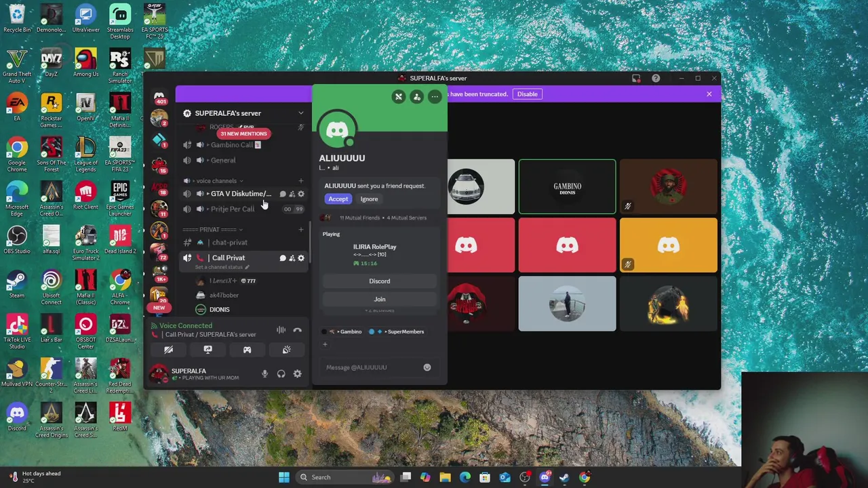Open Discord Help question mark icon

(x=656, y=79)
